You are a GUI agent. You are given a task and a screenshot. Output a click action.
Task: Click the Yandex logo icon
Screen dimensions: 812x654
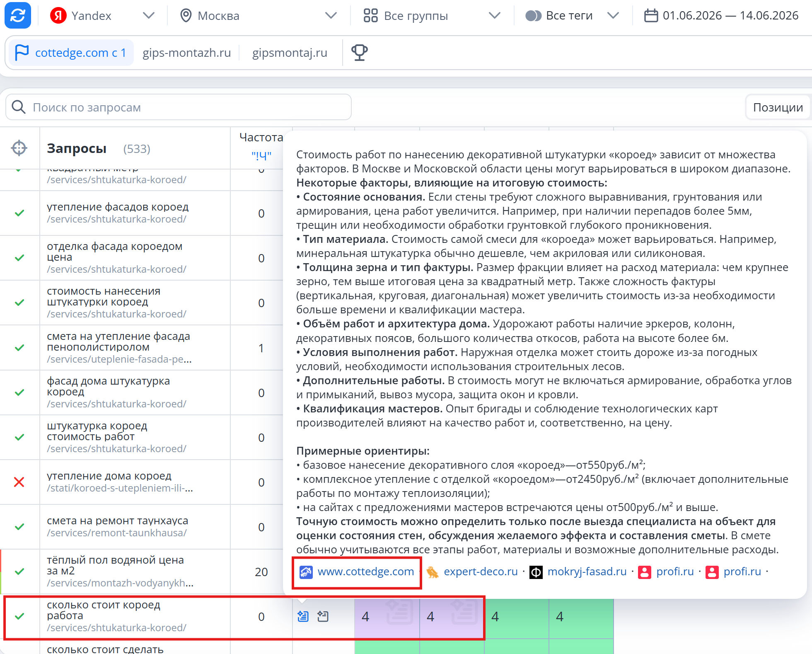tap(58, 16)
